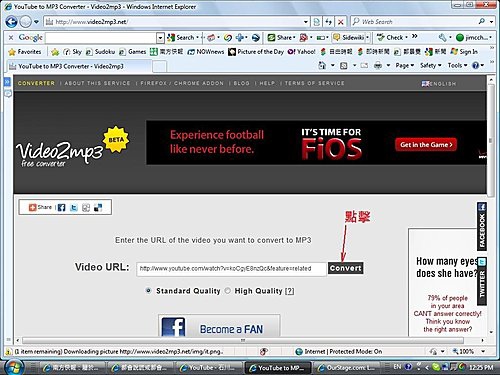Click the browser Forward arrow button
This screenshot has height=375, width=500.
[x=26, y=22]
